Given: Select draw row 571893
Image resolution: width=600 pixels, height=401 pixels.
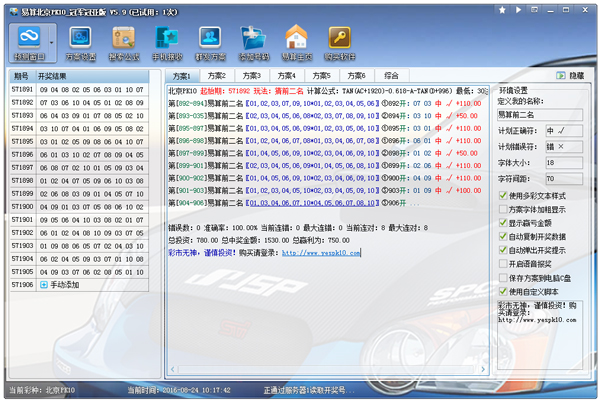Looking at the screenshot, I should pos(79,116).
